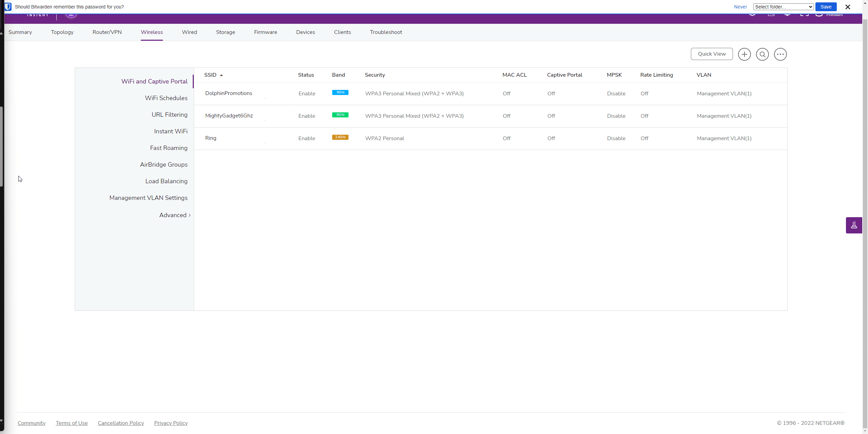Image resolution: width=868 pixels, height=434 pixels.
Task: Click the 5GHz band badge for DolphinPromotions
Action: point(340,92)
